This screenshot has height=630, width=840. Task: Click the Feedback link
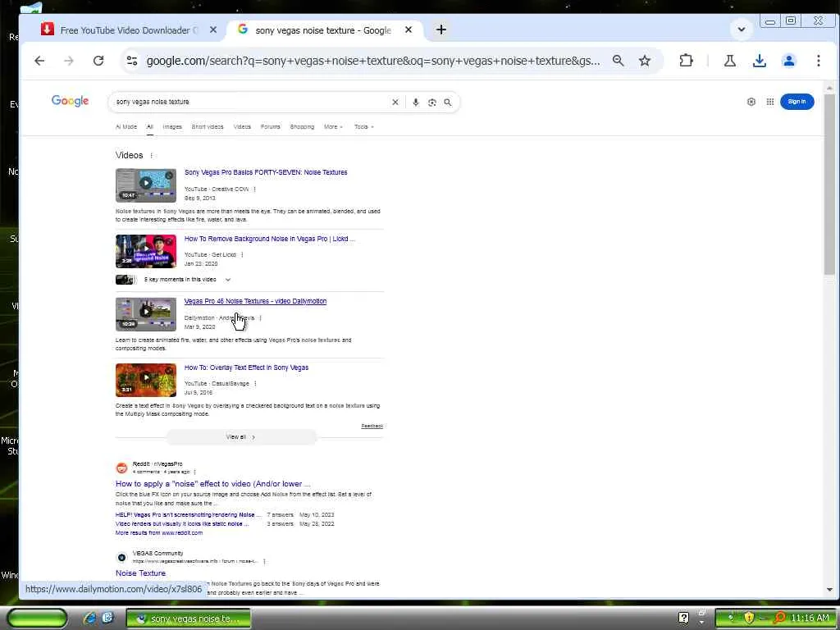(372, 426)
